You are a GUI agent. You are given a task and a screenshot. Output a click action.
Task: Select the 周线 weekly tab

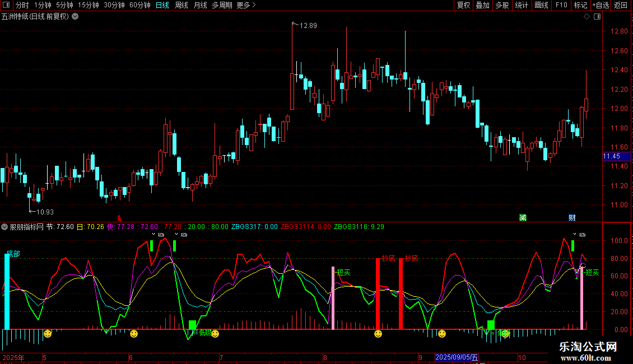click(x=181, y=5)
